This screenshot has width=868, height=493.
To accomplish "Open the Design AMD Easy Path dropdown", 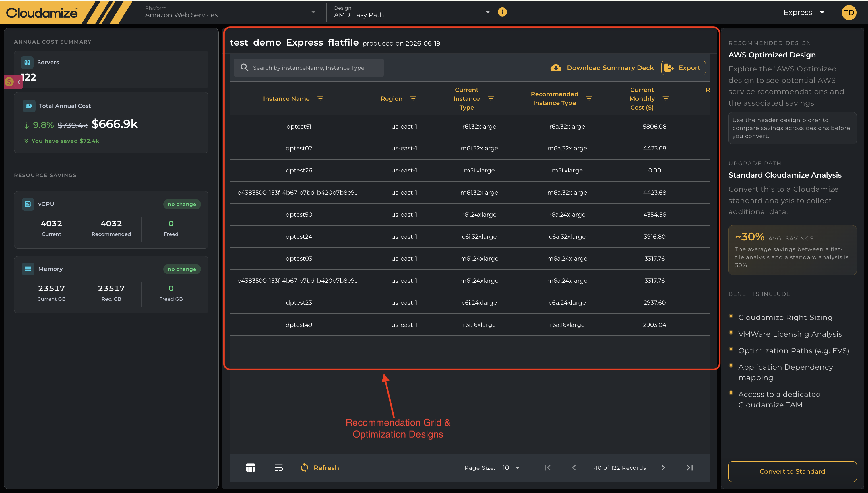I will click(412, 12).
